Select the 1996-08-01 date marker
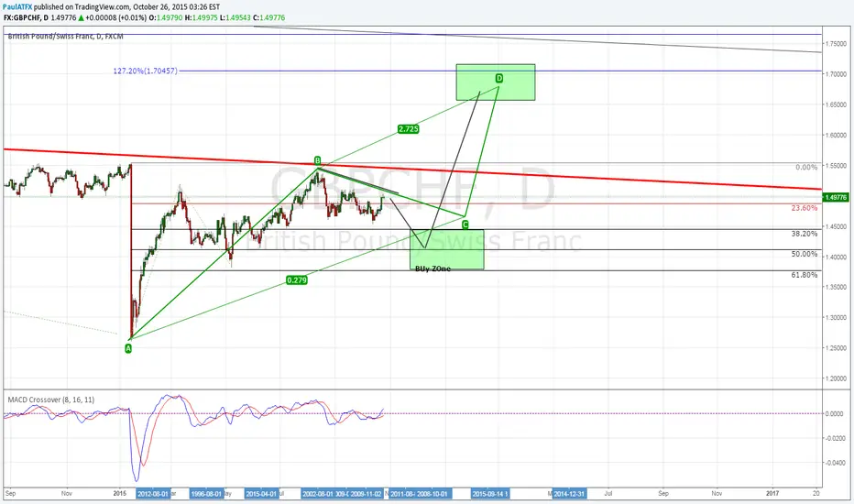The image size is (854, 504). (x=206, y=494)
